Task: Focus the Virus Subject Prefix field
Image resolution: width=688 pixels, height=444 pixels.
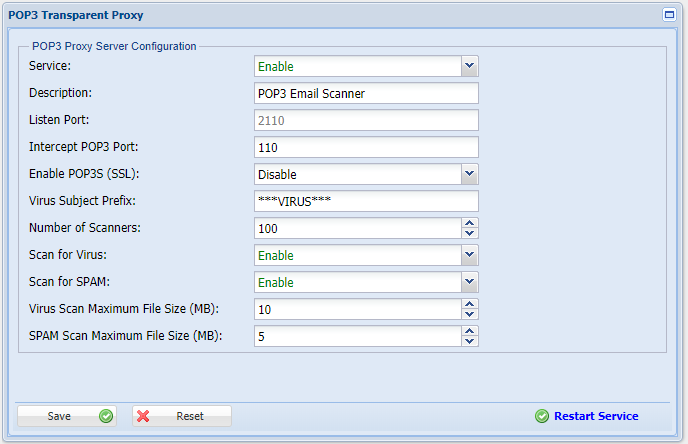Action: coord(366,201)
